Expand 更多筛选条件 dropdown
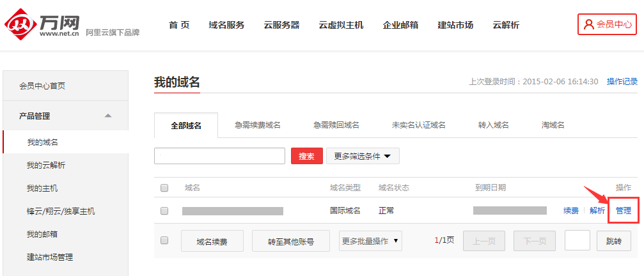 pos(363,156)
